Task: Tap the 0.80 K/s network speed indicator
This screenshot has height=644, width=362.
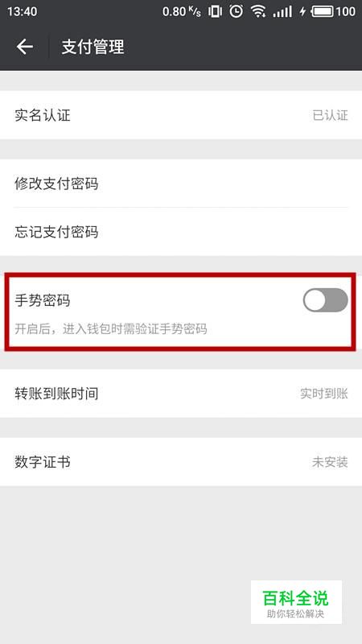Action: coord(182,11)
